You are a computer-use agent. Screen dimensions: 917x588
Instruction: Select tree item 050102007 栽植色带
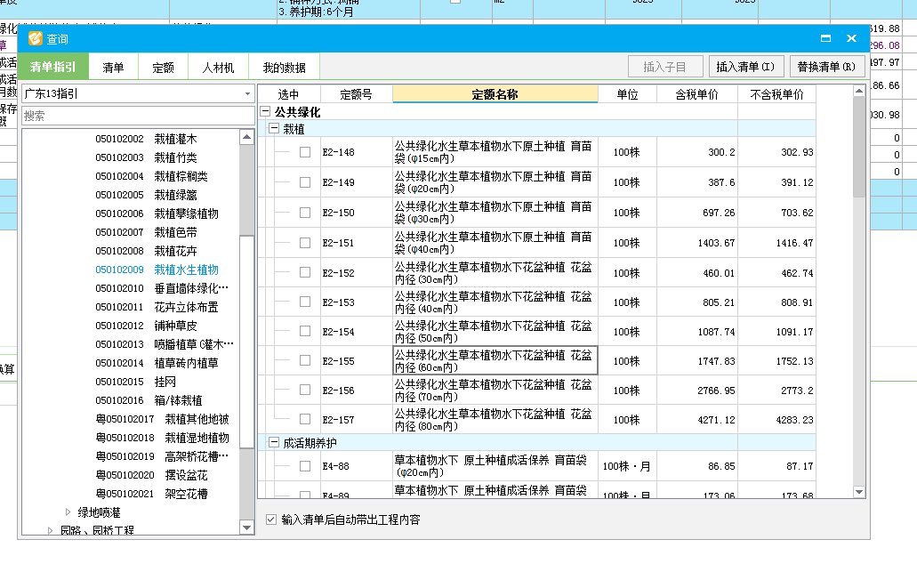(x=146, y=233)
